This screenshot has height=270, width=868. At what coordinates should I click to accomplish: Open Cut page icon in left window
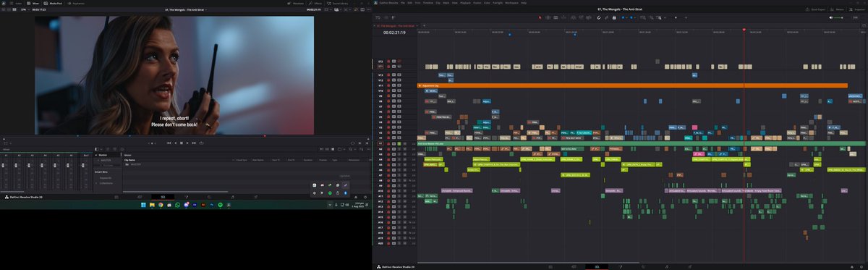pyautogui.click(x=140, y=197)
